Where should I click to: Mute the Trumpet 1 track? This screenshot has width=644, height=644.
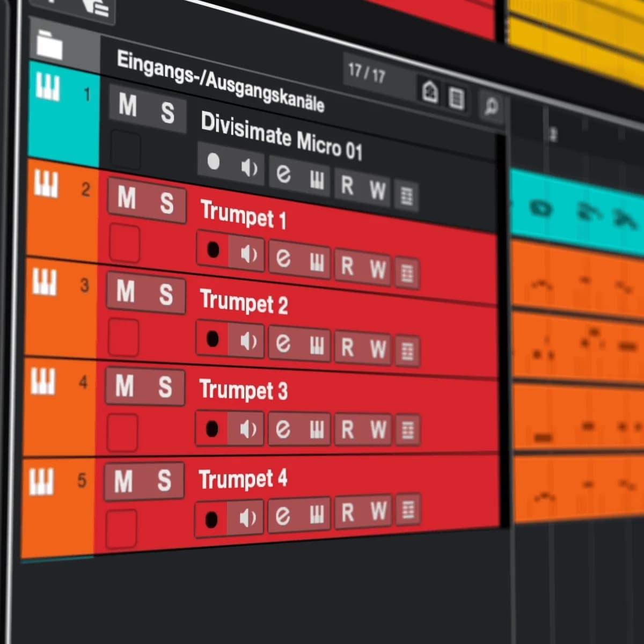(127, 199)
